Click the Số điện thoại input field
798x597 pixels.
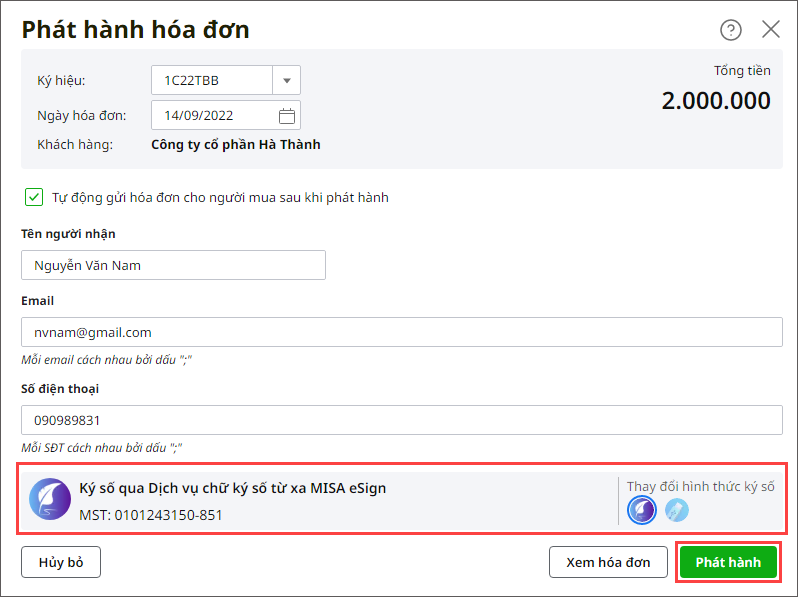(402, 420)
